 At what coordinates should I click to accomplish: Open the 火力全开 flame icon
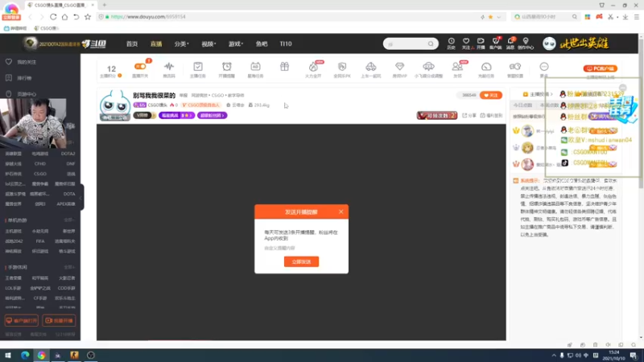313,67
